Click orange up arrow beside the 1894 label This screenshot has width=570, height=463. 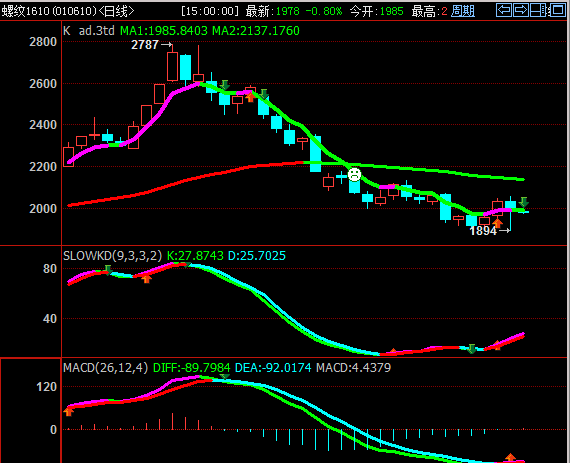pyautogui.click(x=497, y=222)
